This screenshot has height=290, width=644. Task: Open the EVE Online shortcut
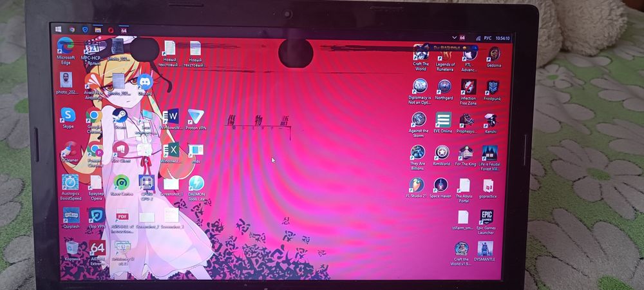[443, 122]
